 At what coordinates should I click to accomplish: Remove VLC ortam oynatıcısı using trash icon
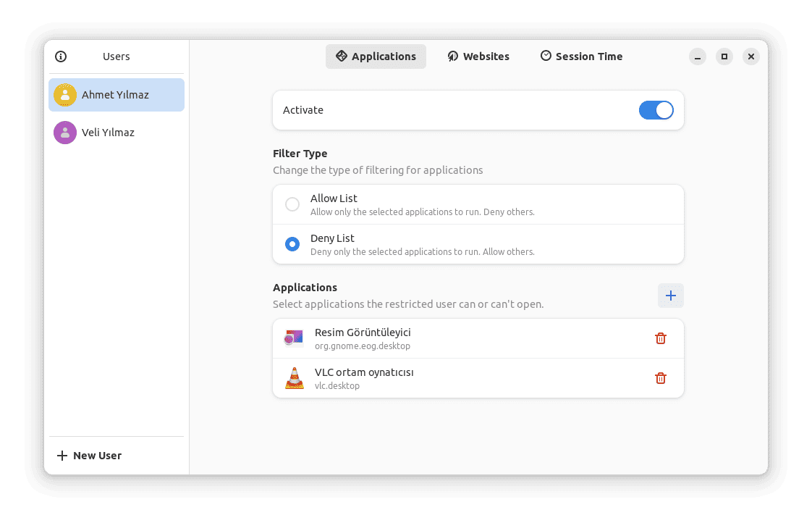tap(660, 378)
